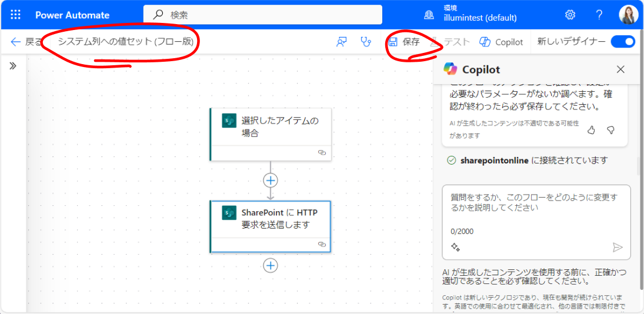Select the SharePoint に HTTP 要求を送信します action
Screen dimensions: 644x314
pyautogui.click(x=271, y=226)
